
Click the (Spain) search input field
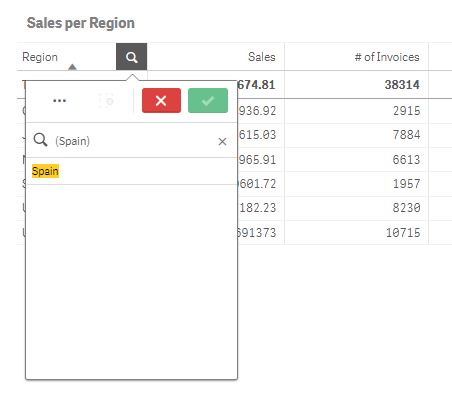coord(133,141)
